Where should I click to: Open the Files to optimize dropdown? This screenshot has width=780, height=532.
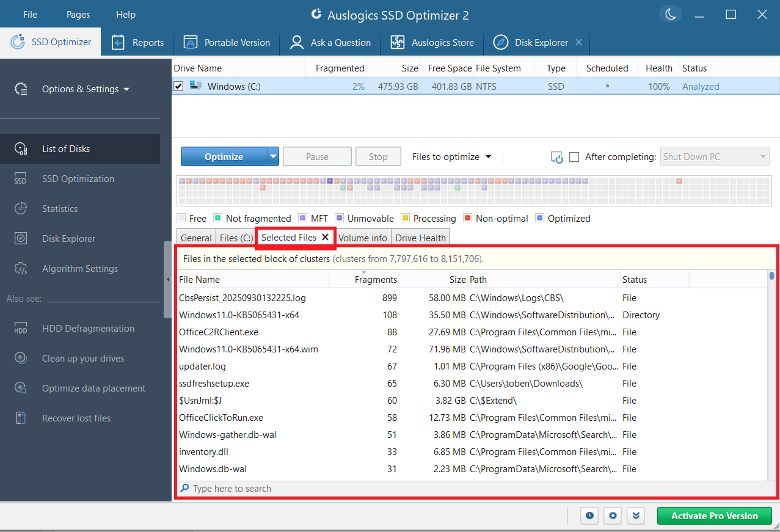[451, 156]
